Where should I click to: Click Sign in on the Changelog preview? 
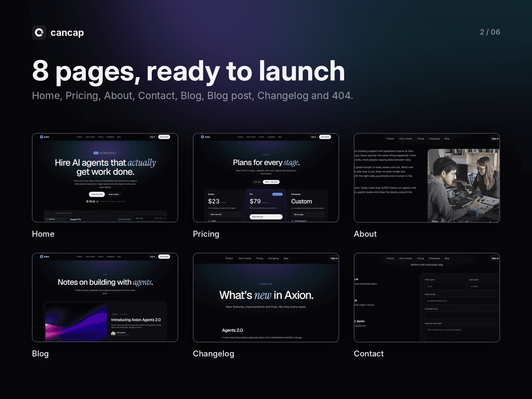[x=334, y=258]
